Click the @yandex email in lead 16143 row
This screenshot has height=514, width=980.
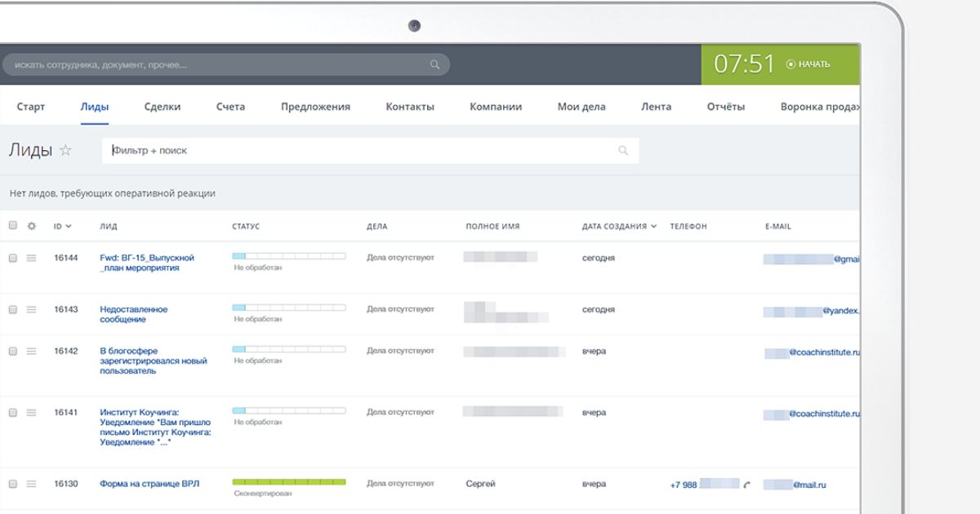[812, 311]
